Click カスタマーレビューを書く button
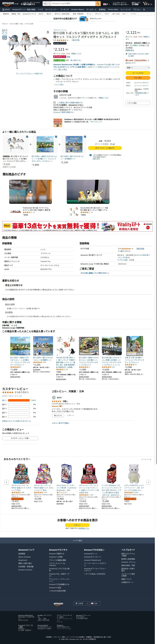 coord(20,438)
